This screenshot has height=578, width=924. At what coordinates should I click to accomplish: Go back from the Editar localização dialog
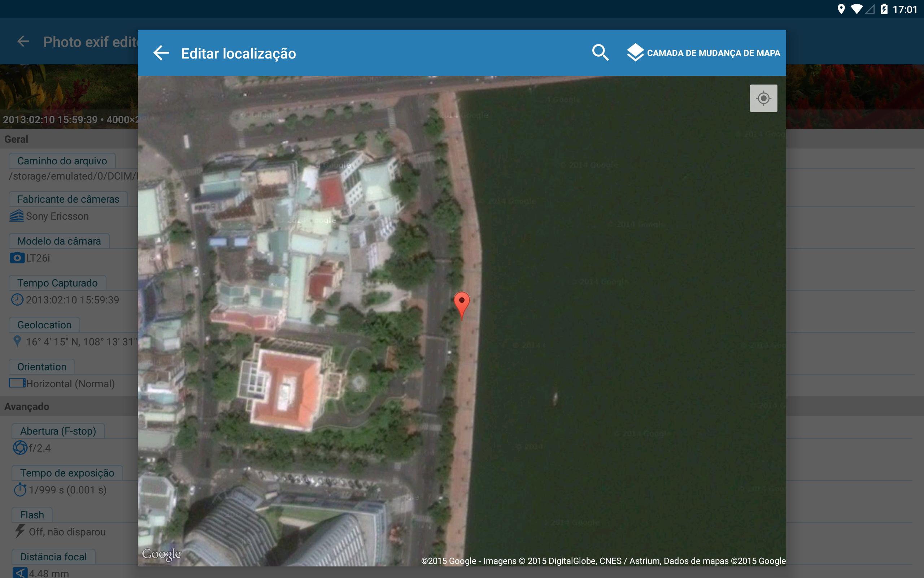[161, 53]
